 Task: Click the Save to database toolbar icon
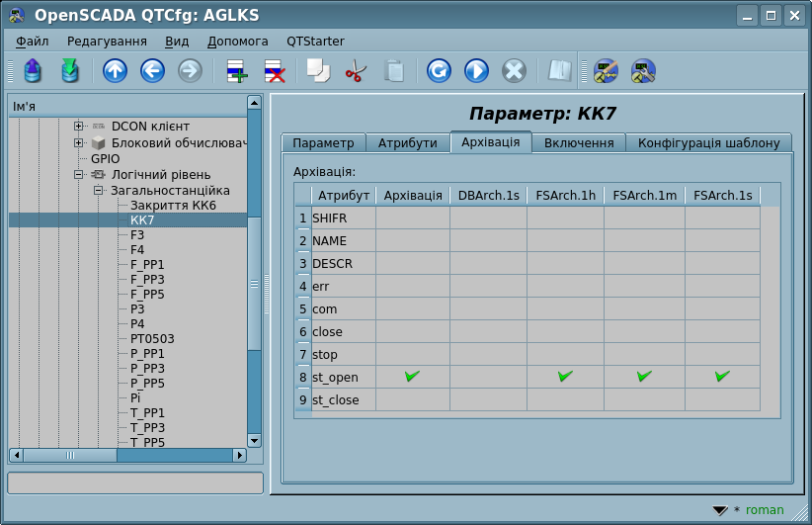(x=69, y=71)
